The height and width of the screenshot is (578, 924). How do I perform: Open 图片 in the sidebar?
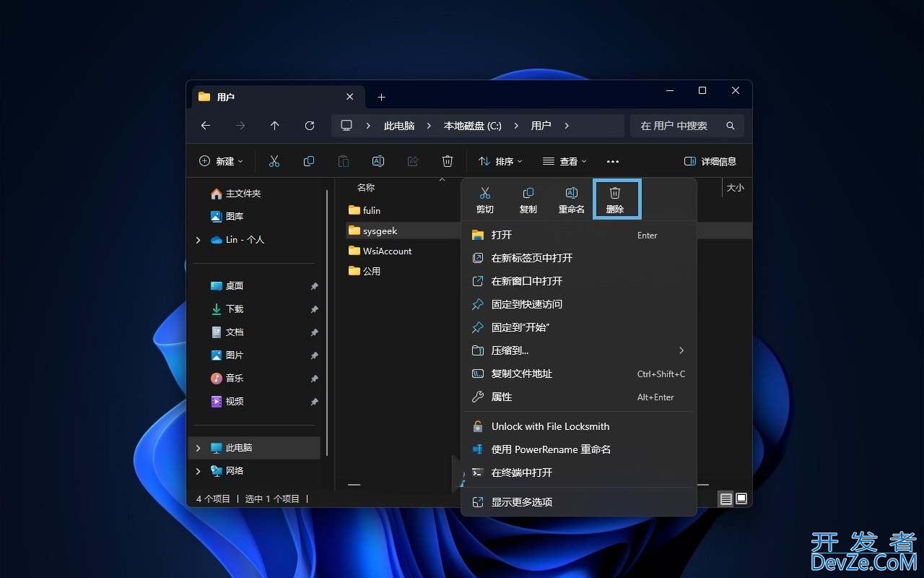pyautogui.click(x=227, y=355)
